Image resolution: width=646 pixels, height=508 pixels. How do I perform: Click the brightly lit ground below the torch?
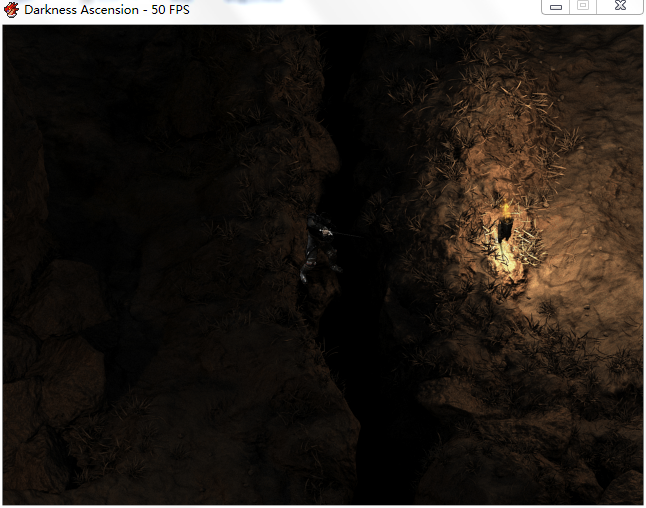(x=509, y=264)
